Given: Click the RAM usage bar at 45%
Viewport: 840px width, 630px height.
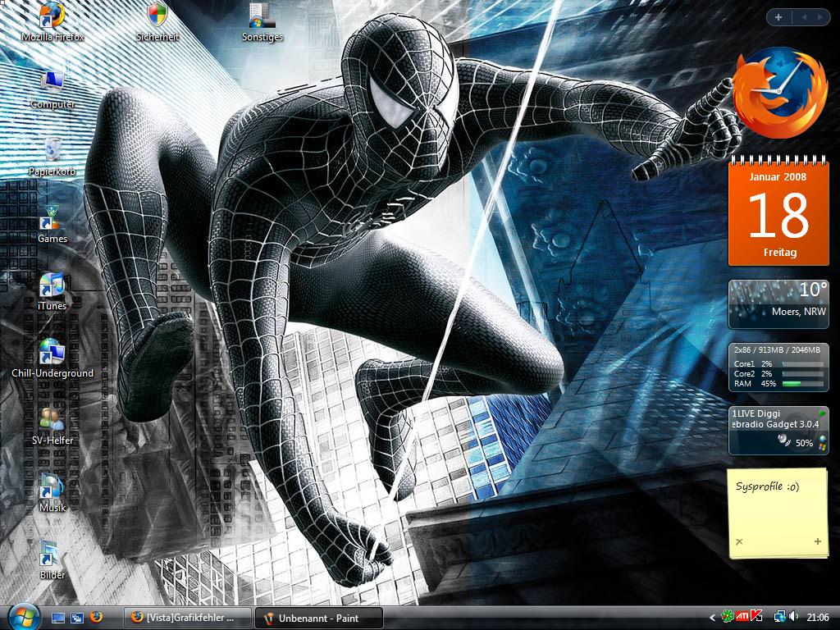Looking at the screenshot, I should tap(802, 384).
